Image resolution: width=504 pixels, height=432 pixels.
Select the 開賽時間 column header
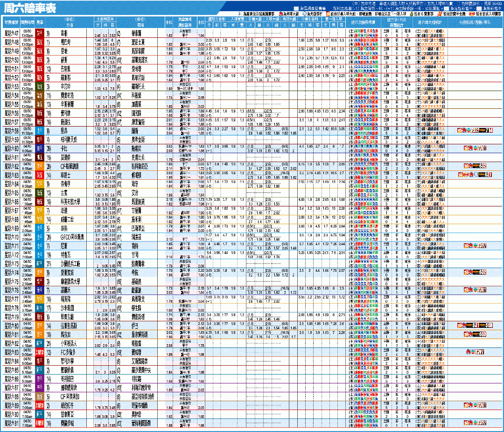click(x=28, y=22)
